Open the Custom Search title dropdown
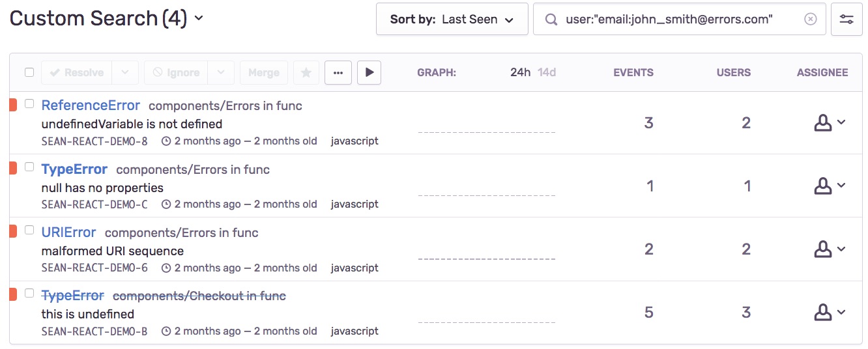 click(x=199, y=18)
